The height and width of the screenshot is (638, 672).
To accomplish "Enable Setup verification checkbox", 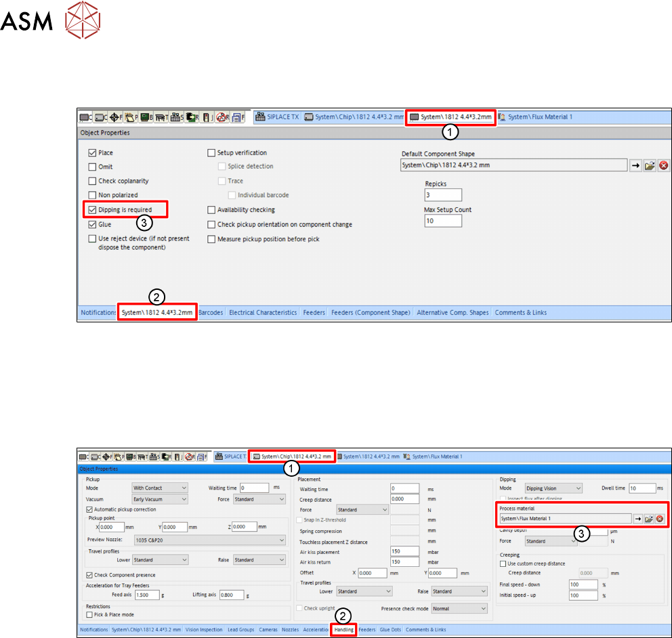I will [x=211, y=153].
